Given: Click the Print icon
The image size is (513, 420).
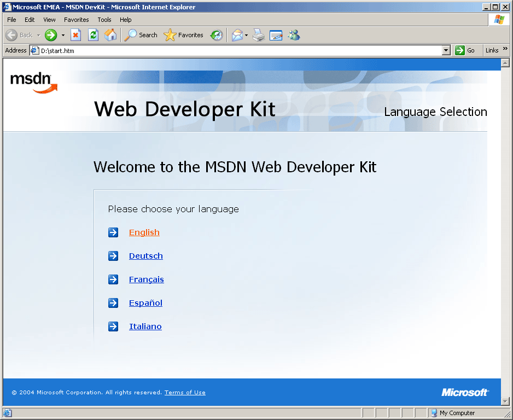Looking at the screenshot, I should (259, 35).
